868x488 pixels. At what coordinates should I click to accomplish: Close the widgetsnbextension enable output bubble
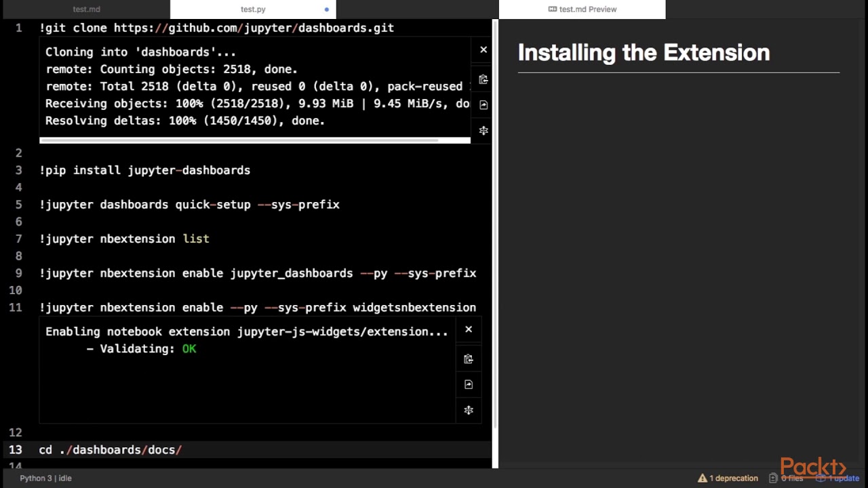coord(469,329)
